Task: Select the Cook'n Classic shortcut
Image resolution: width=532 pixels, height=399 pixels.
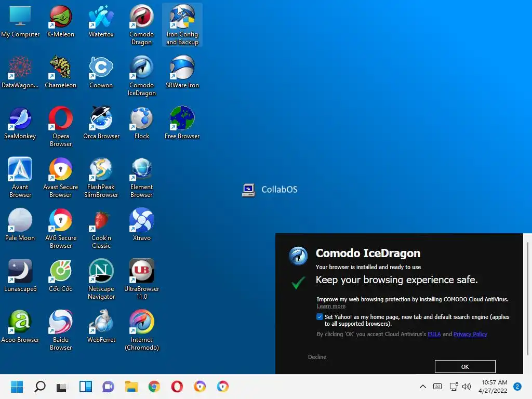Action: [x=101, y=229]
